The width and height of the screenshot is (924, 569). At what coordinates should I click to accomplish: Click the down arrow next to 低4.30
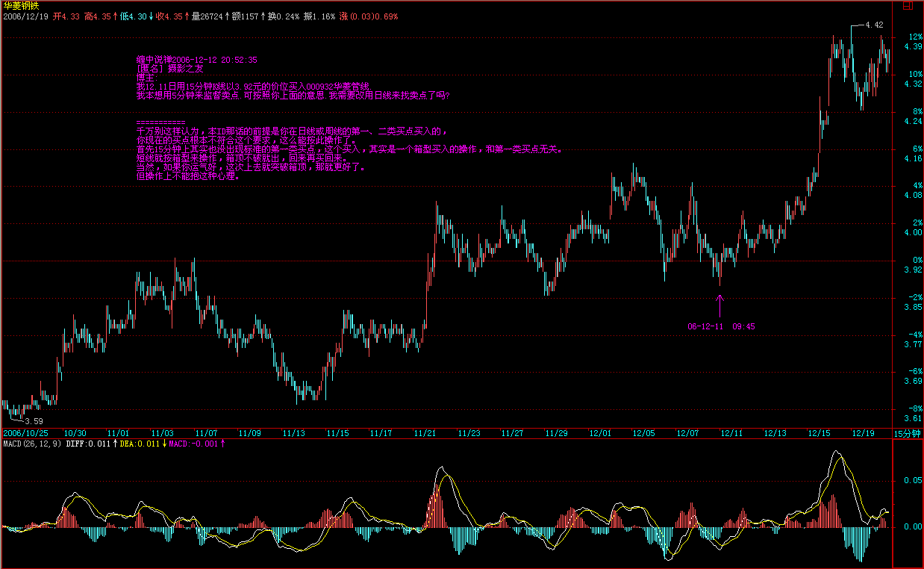click(x=150, y=16)
